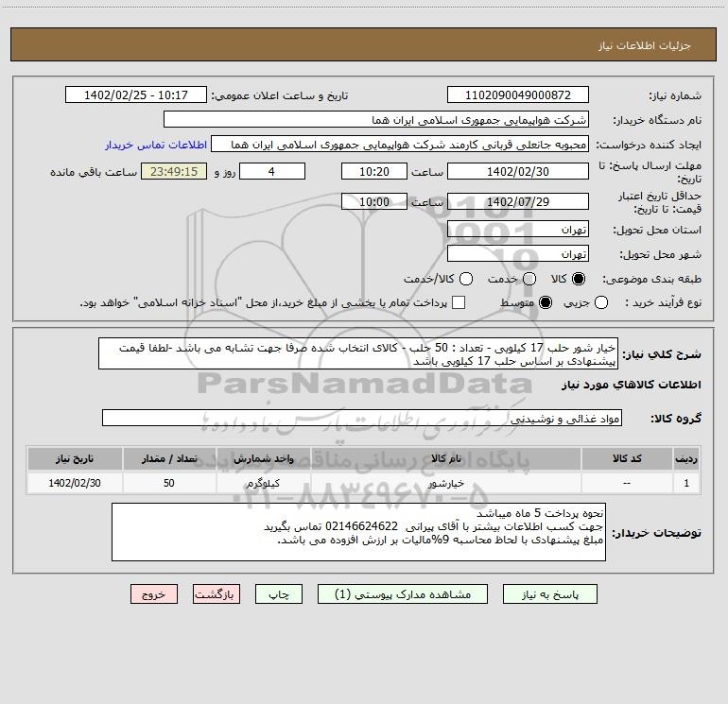Click the جزئیات اطلاعات نیاز page header
728x704 pixels.
[x=645, y=45]
